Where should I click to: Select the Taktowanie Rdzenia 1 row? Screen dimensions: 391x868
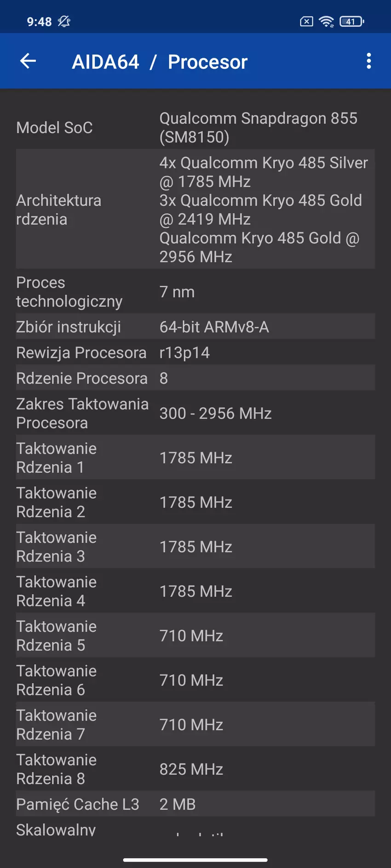pos(195,458)
